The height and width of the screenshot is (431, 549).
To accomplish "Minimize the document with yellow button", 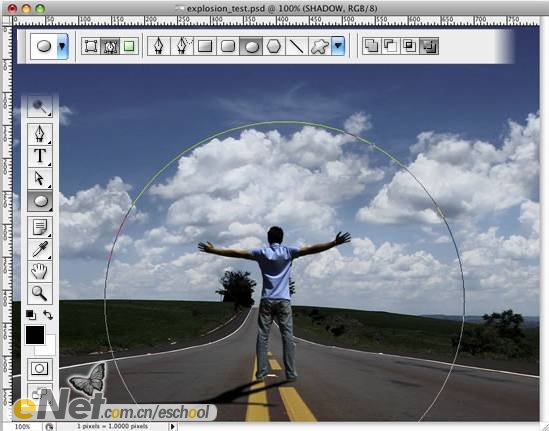I will pyautogui.click(x=26, y=8).
